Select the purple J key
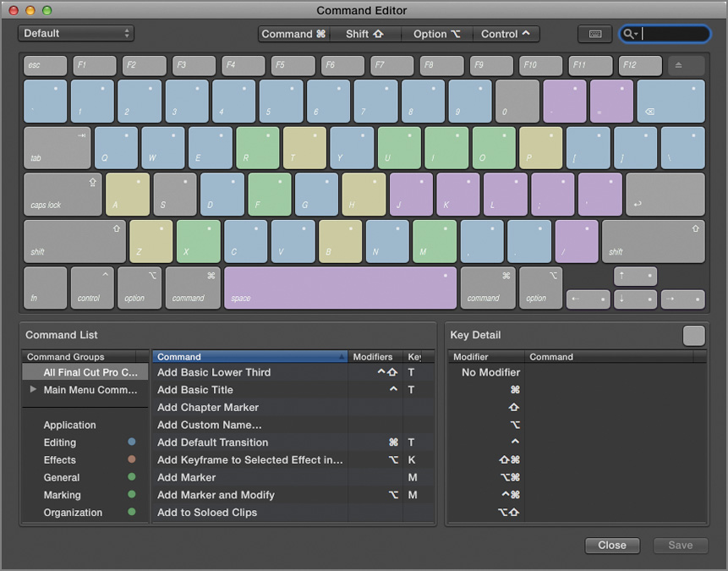This screenshot has width=728, height=571. pos(412,195)
